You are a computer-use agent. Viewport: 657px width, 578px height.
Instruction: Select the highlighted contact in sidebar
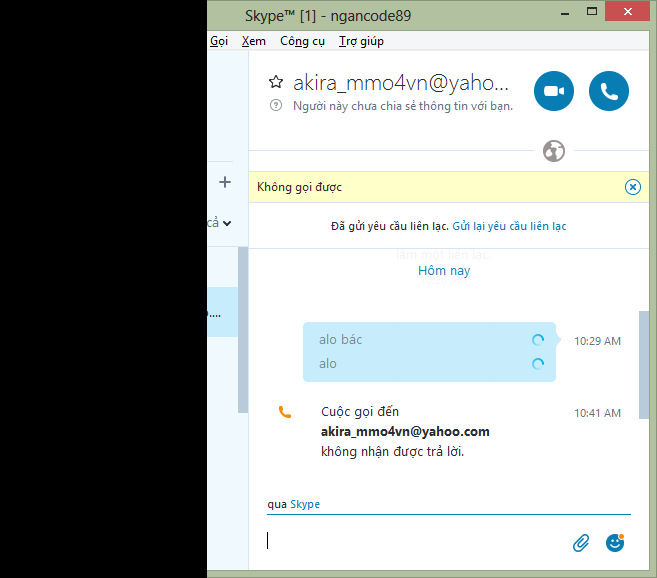click(x=222, y=312)
